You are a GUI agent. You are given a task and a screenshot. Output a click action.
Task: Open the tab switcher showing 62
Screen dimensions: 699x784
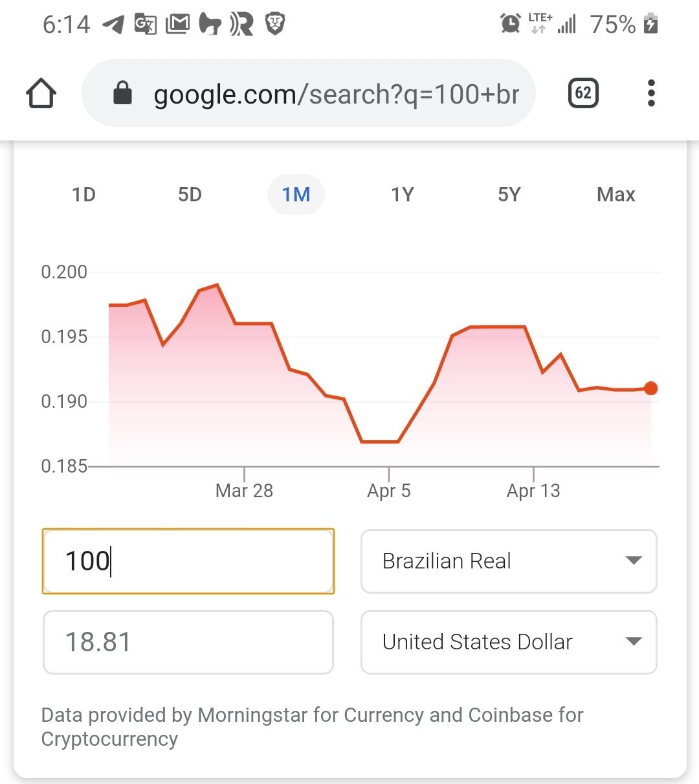[x=583, y=94]
